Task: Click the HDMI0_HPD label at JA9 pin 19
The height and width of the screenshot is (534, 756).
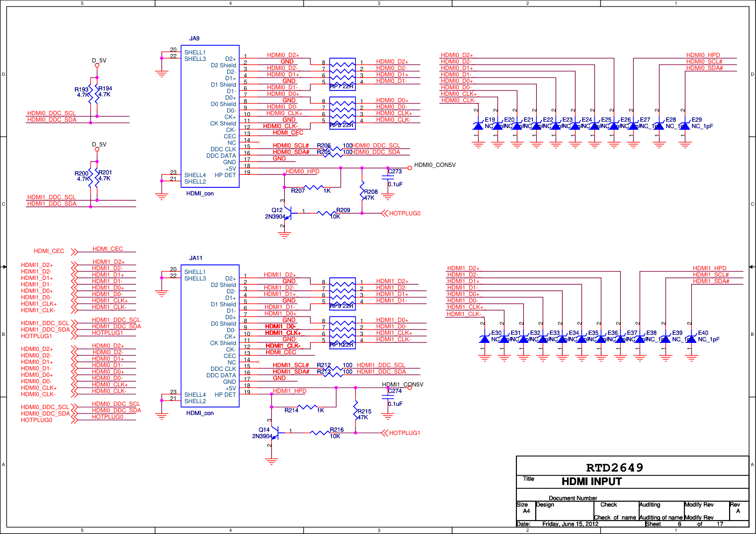Action: click(x=303, y=171)
